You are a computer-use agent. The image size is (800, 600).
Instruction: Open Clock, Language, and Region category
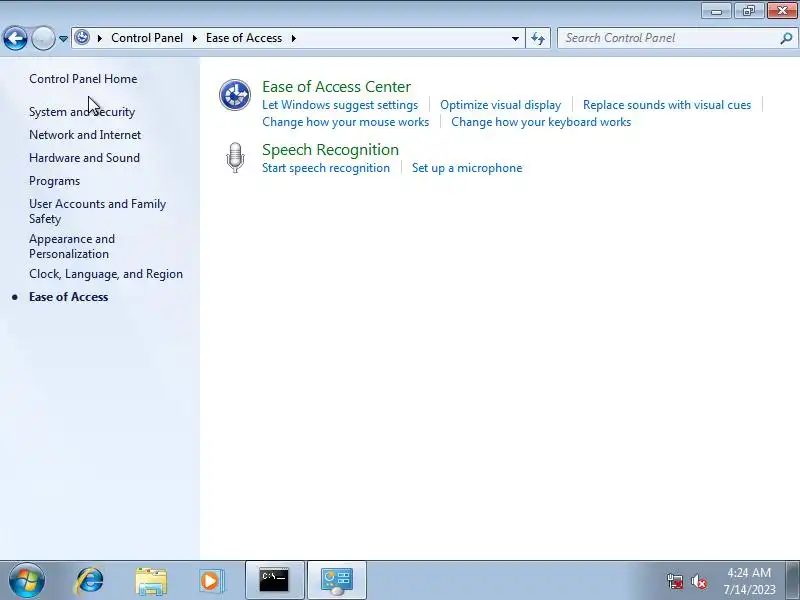tap(106, 274)
